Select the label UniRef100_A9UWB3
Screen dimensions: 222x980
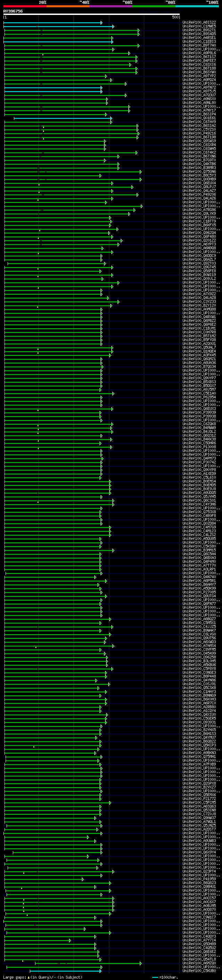(199, 840)
